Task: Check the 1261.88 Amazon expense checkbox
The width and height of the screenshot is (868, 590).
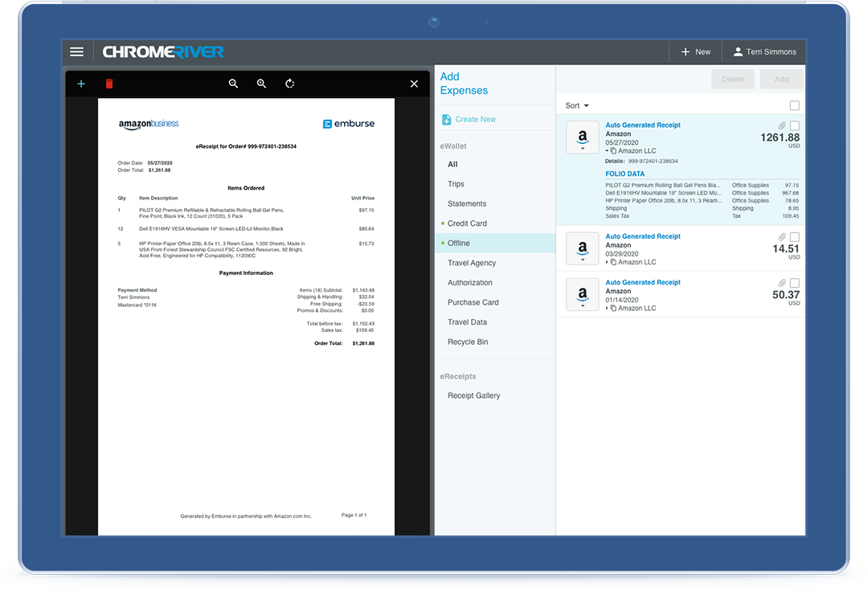Action: click(x=795, y=125)
